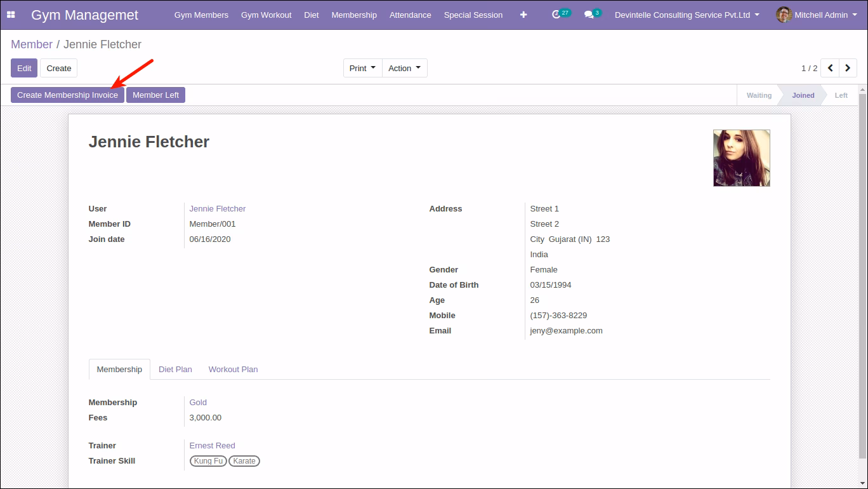Screen dimensions: 868x489
Task: Open the Special Session menu
Action: [473, 15]
